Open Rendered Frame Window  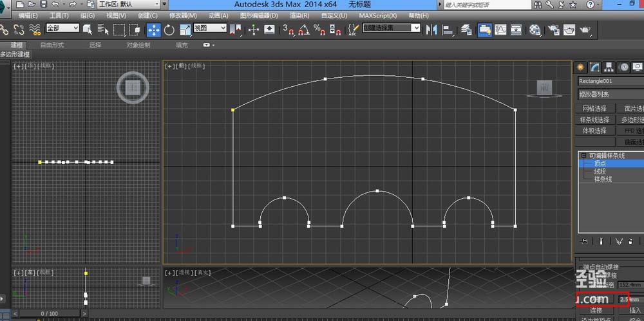[569, 29]
